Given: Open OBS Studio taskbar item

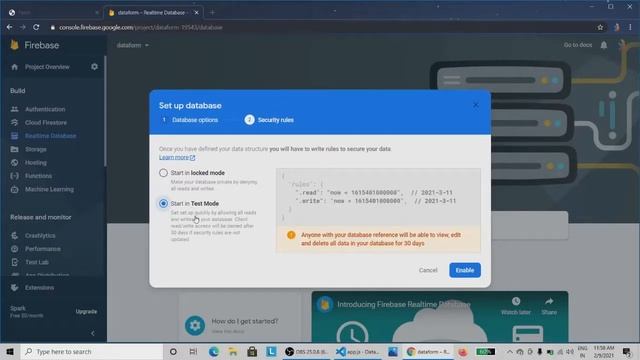Looking at the screenshot, I should (306, 351).
